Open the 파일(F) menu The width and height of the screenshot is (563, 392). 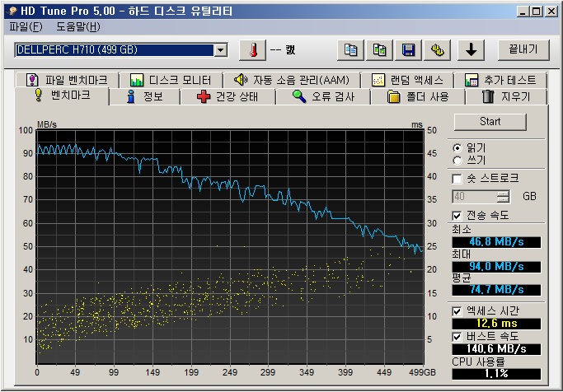[x=26, y=27]
